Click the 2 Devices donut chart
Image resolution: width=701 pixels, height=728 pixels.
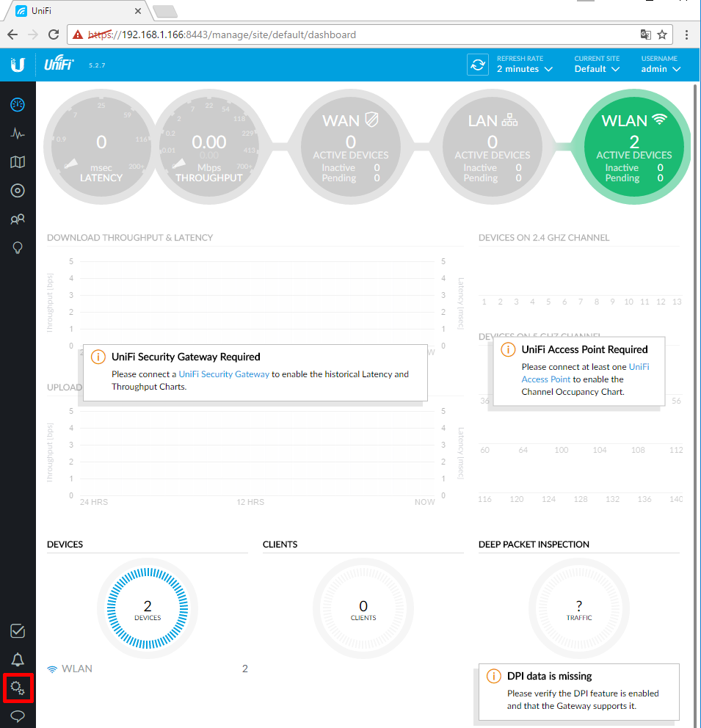pos(148,608)
